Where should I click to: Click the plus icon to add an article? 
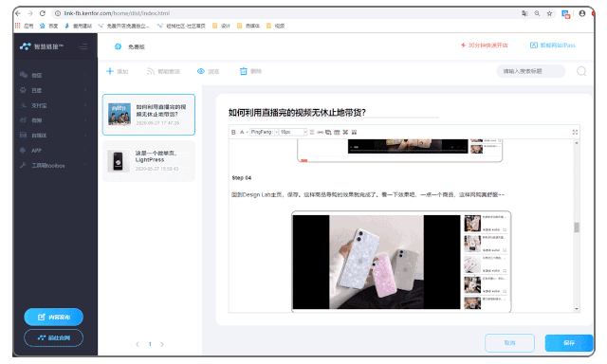coord(110,71)
